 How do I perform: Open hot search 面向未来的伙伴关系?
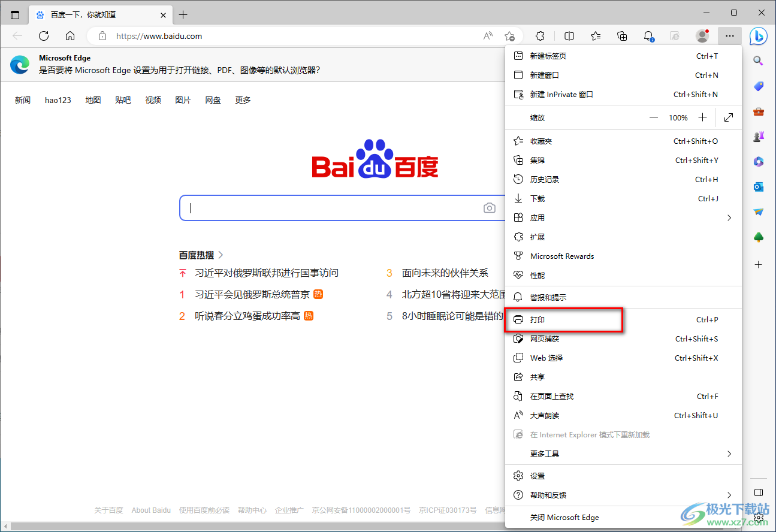tap(445, 273)
